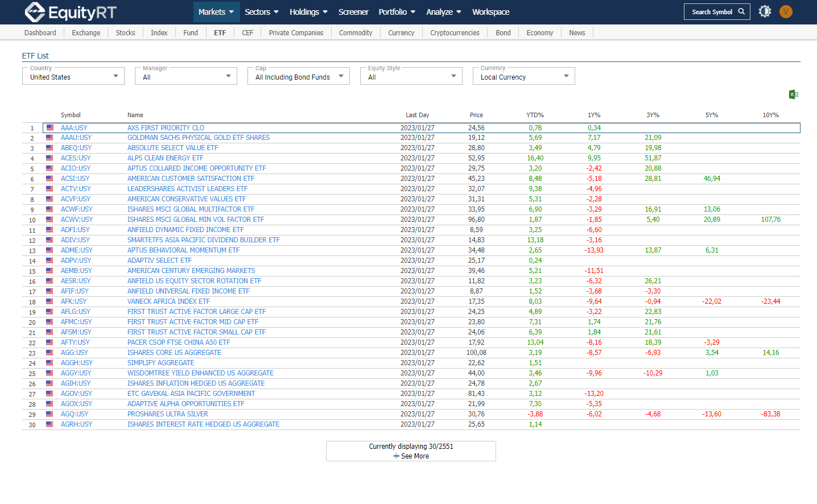Export ETF list to Excel icon
The image size is (817, 504).
(x=794, y=94)
